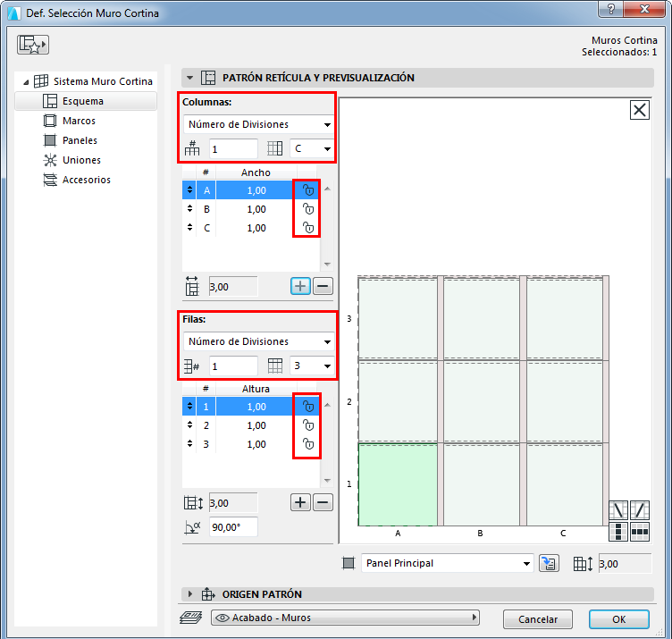Click reorder arrows for row 2
The height and width of the screenshot is (639, 672).
click(x=189, y=425)
